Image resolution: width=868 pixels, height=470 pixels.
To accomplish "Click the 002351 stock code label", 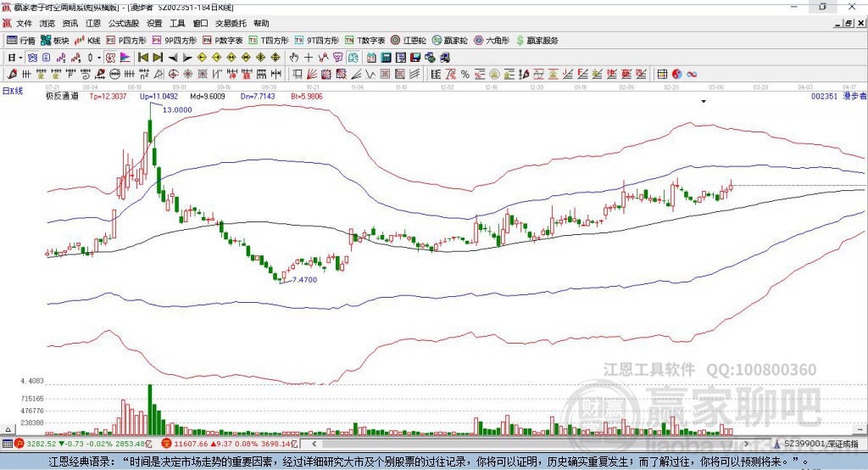I will (x=824, y=96).
